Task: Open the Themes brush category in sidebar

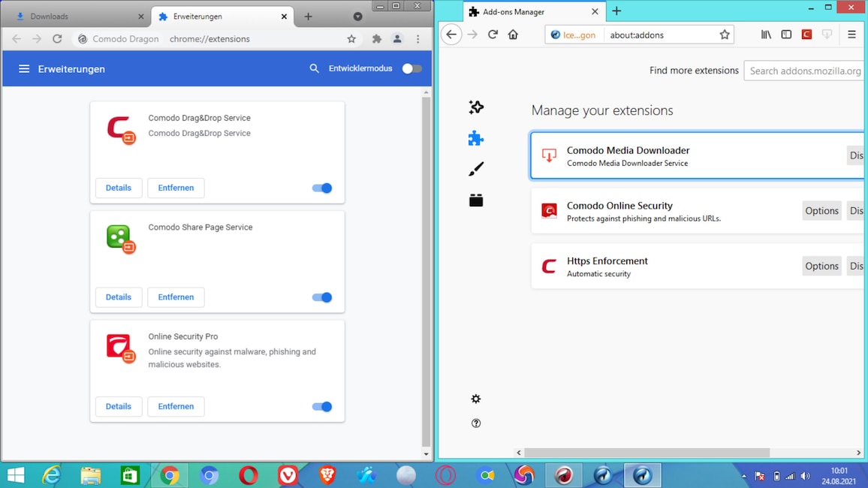Action: pyautogui.click(x=476, y=170)
